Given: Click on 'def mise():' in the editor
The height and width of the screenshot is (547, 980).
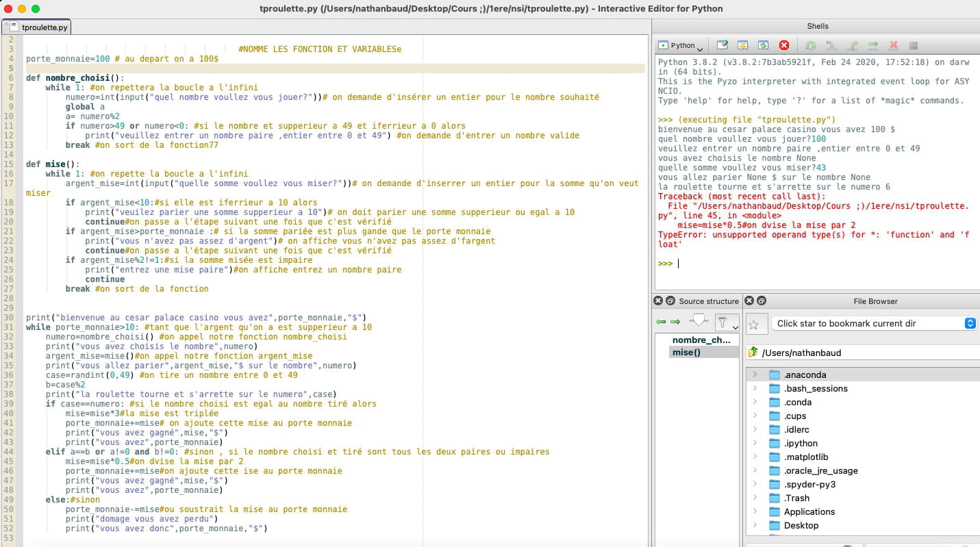Looking at the screenshot, I should tap(53, 164).
